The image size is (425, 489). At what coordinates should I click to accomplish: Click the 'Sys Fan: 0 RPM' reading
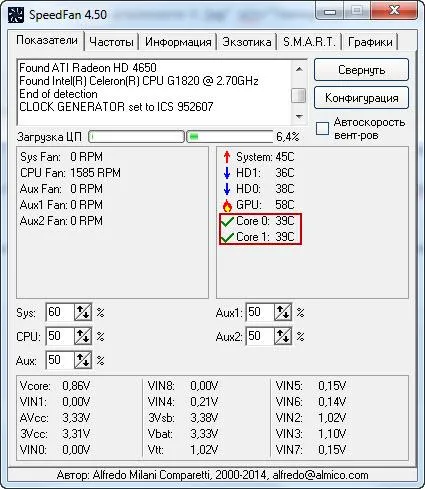[61, 157]
